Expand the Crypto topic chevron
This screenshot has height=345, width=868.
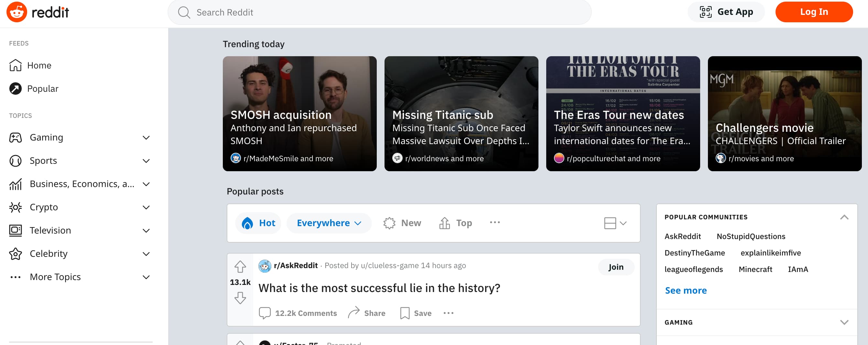point(146,207)
